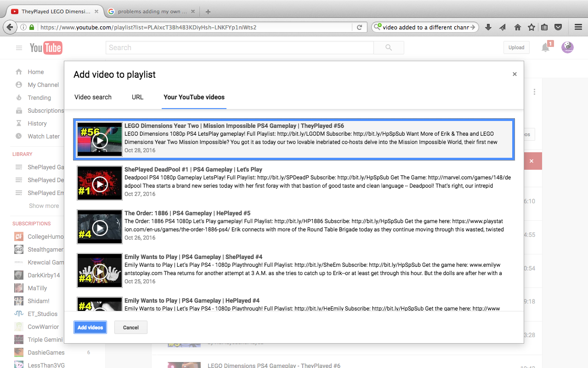Dismiss the red alert banner
The image size is (588, 368).
click(x=531, y=161)
